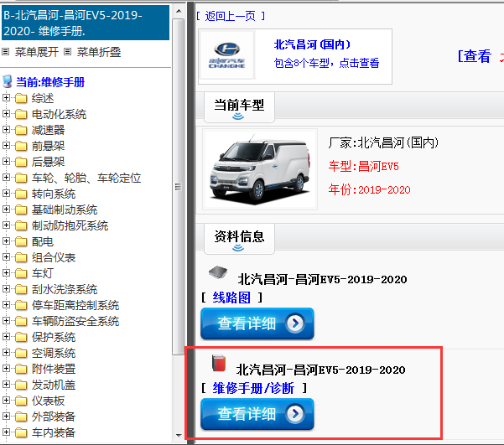The height and width of the screenshot is (445, 504).
Task: Select the 组合仪表 tree item
Action: (54, 257)
